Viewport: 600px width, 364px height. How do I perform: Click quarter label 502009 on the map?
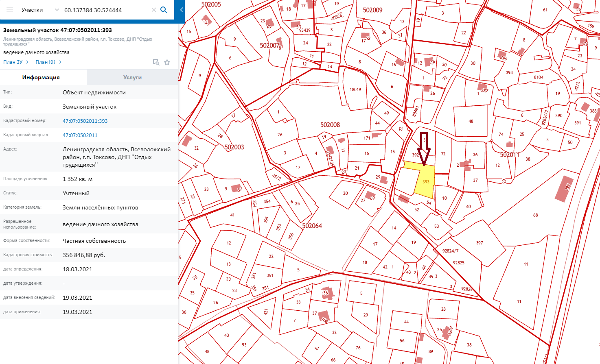pyautogui.click(x=373, y=10)
